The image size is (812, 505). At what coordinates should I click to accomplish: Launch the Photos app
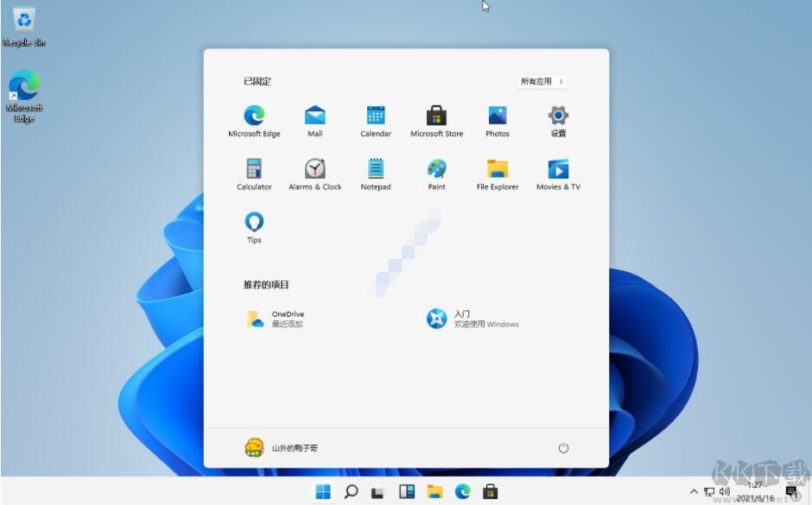(498, 121)
